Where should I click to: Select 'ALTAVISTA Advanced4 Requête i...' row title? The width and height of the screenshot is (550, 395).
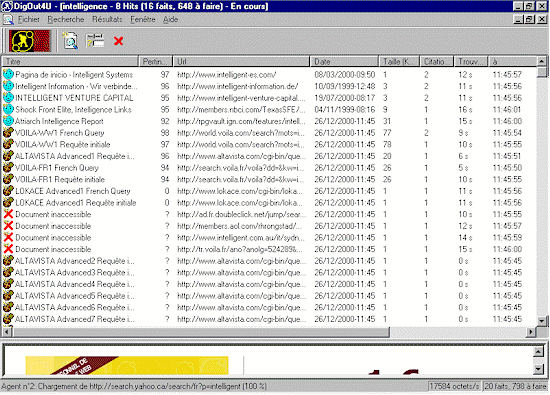point(74,284)
